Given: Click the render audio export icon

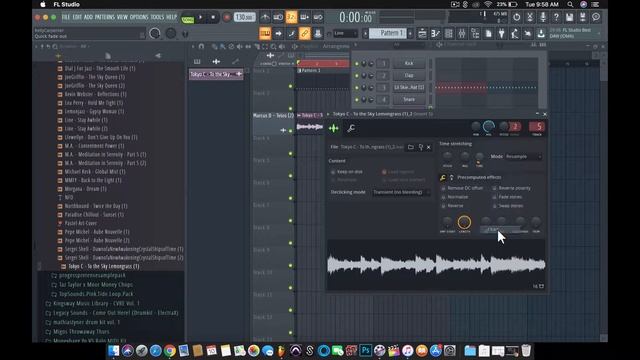Looking at the screenshot, I should 582,17.
